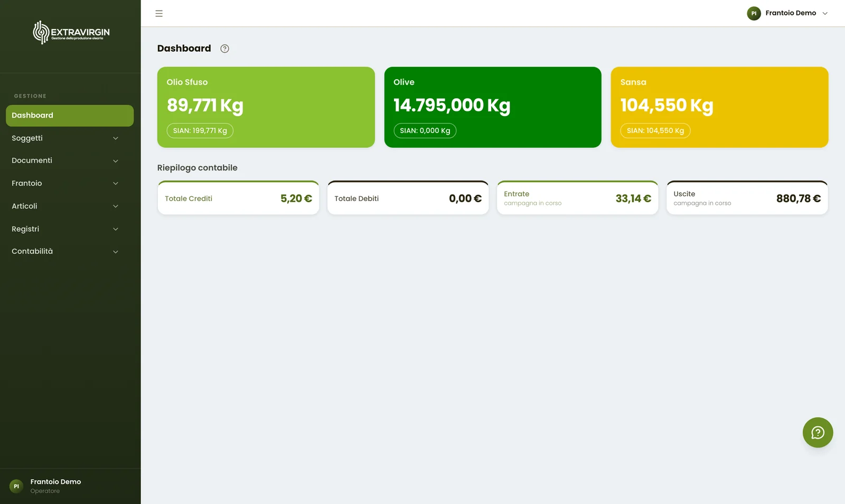Select Dashboard in the sidebar

70,116
